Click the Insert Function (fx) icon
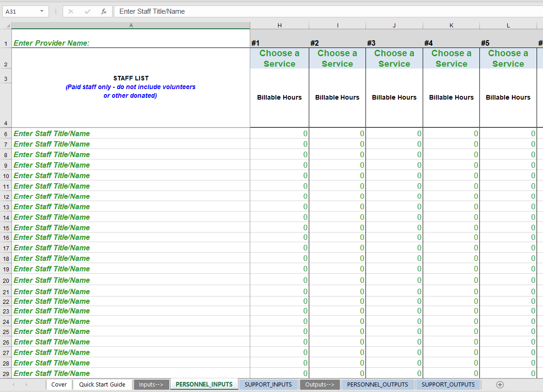Viewport: 543px width, 392px height. tap(104, 11)
